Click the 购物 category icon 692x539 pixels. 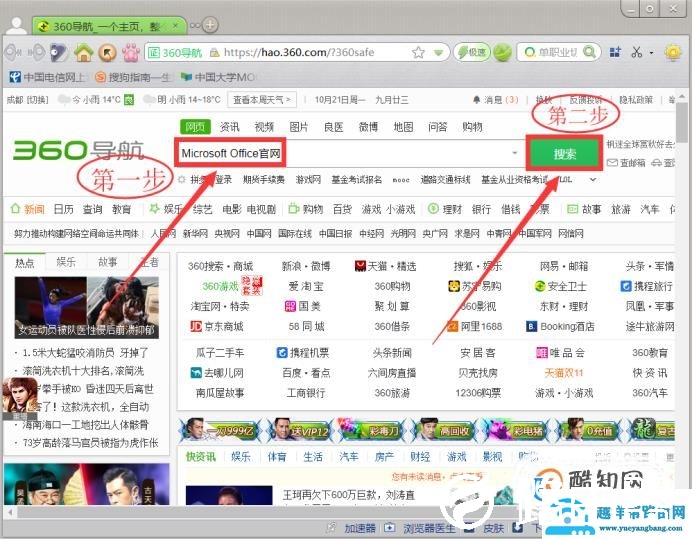293,208
